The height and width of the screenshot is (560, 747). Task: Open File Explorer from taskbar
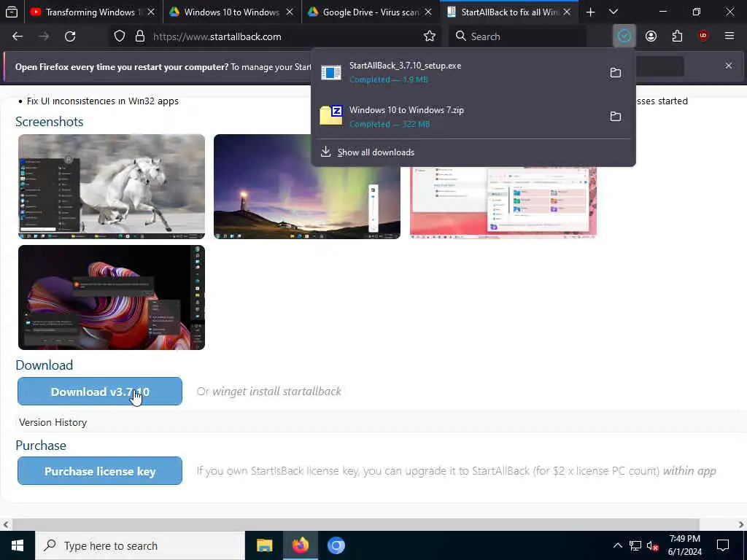click(x=264, y=545)
